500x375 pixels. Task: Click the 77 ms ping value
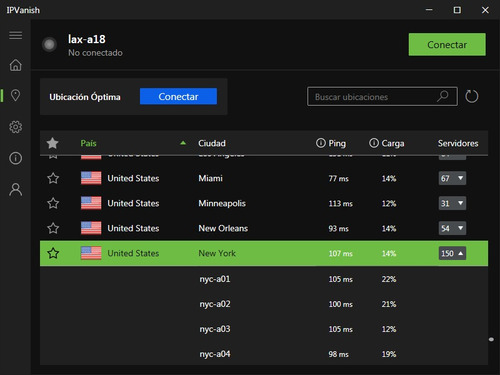[338, 178]
